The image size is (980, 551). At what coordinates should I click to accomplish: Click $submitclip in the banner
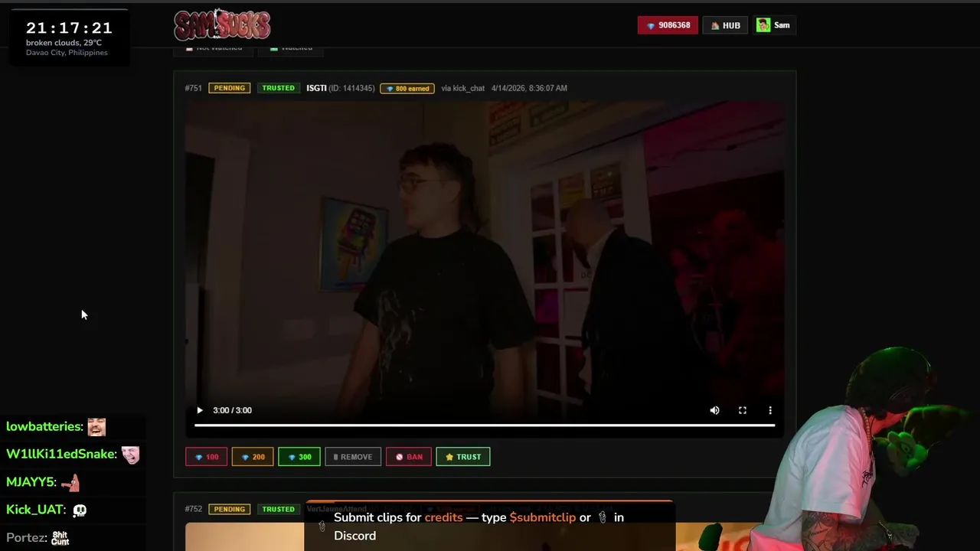pos(543,517)
